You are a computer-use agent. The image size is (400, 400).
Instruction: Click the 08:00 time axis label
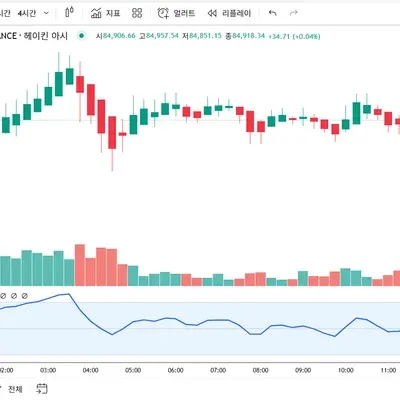[x=261, y=370]
